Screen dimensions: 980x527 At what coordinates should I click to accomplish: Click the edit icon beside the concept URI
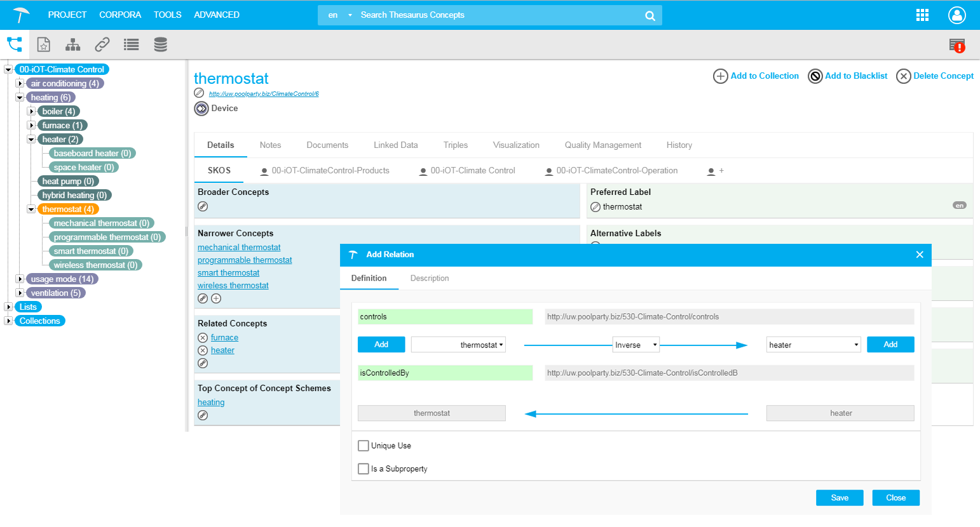pyautogui.click(x=200, y=93)
